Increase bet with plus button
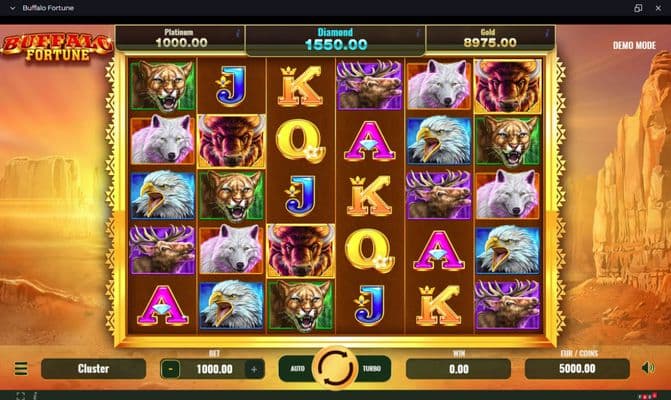Image resolution: width=671 pixels, height=400 pixels. pos(254,369)
